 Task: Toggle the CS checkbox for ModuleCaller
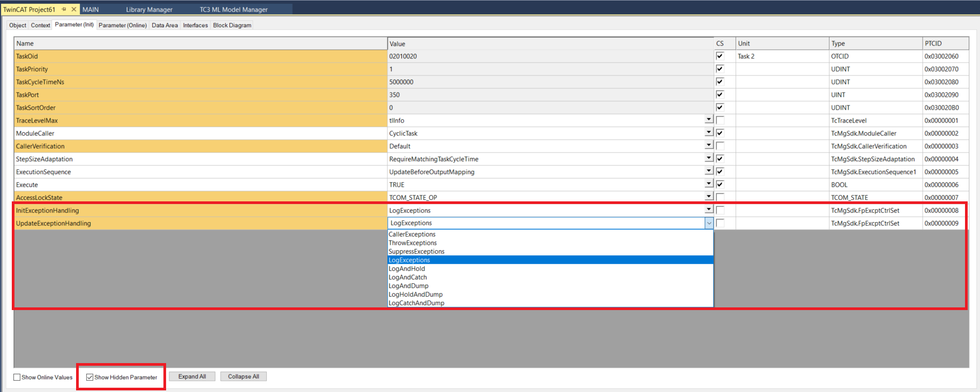(x=720, y=133)
